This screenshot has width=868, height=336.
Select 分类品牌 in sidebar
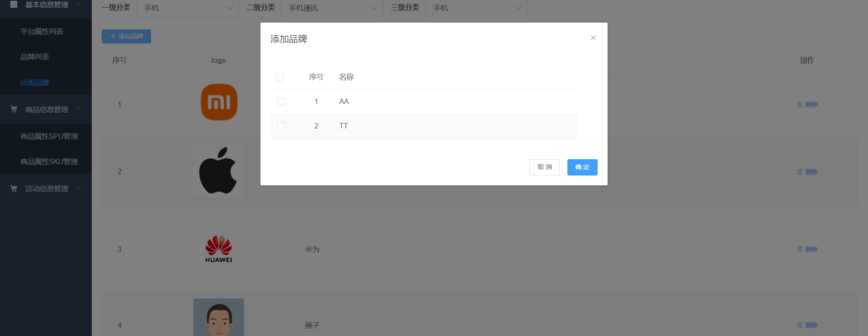tap(35, 83)
